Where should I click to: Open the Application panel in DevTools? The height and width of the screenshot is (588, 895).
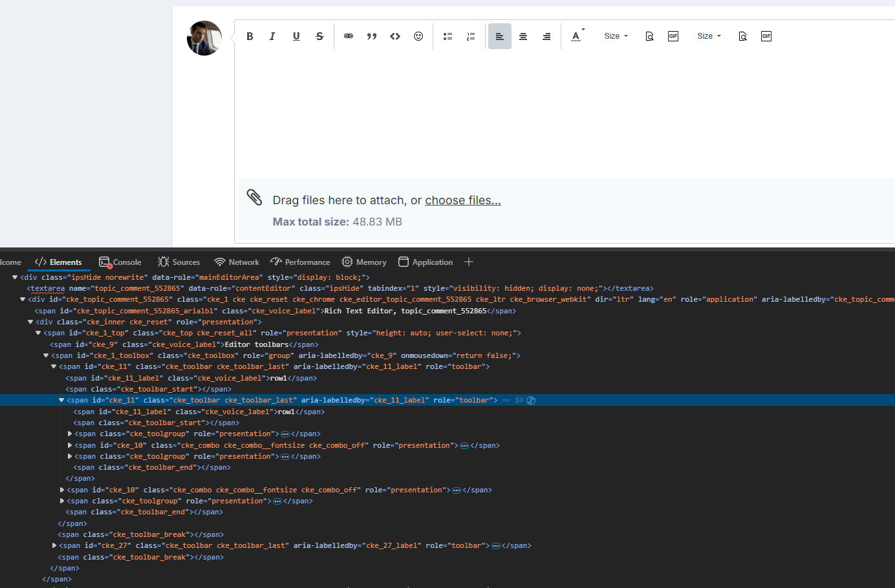[426, 262]
